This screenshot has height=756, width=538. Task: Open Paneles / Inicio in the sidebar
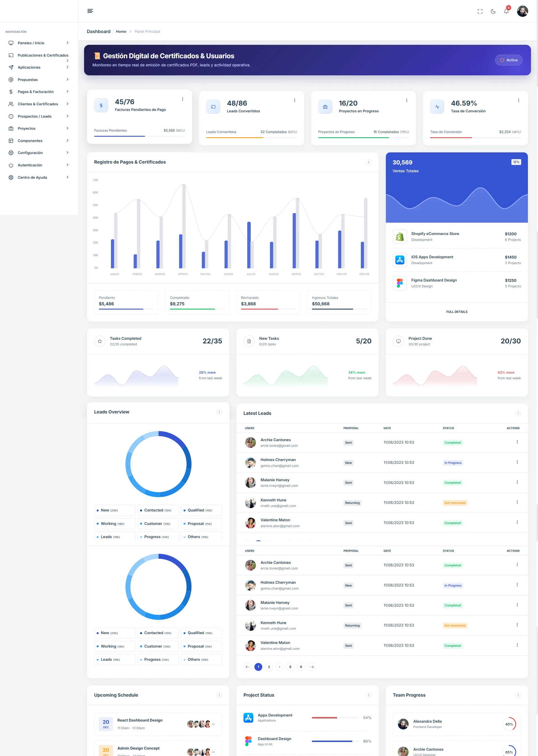click(x=39, y=43)
